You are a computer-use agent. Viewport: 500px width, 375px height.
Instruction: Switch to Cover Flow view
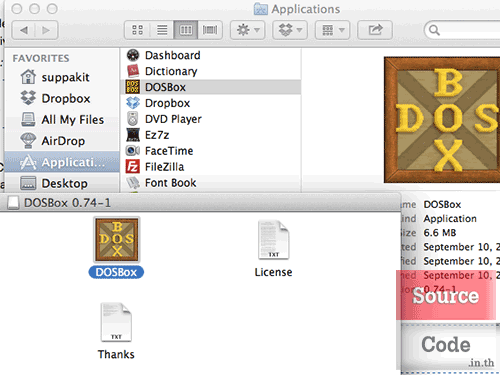click(210, 30)
